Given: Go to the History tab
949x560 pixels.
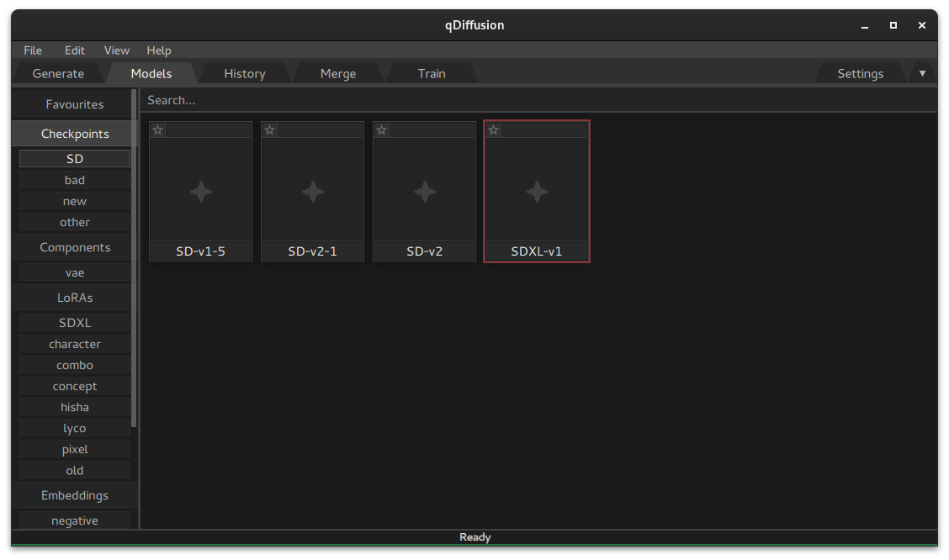Looking at the screenshot, I should (x=245, y=73).
